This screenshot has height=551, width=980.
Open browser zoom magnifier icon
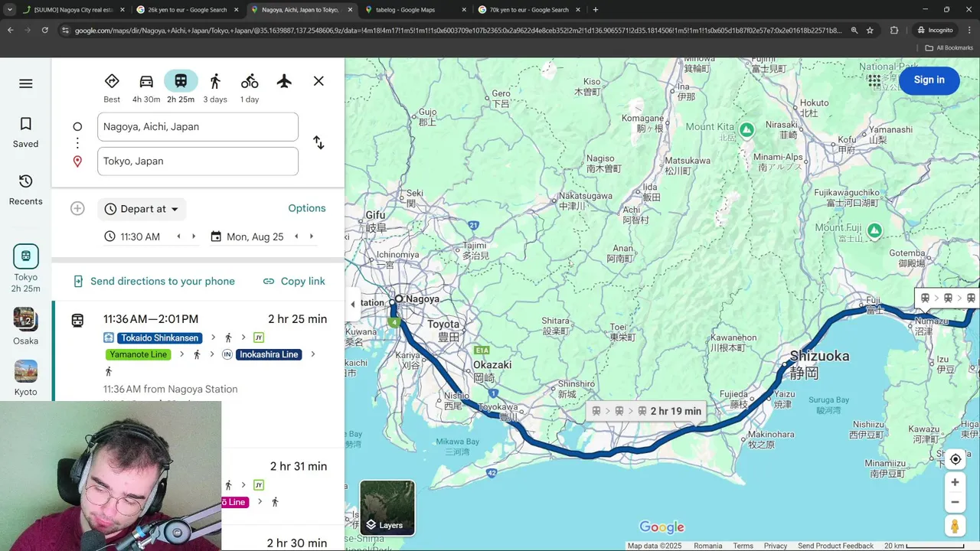point(854,31)
